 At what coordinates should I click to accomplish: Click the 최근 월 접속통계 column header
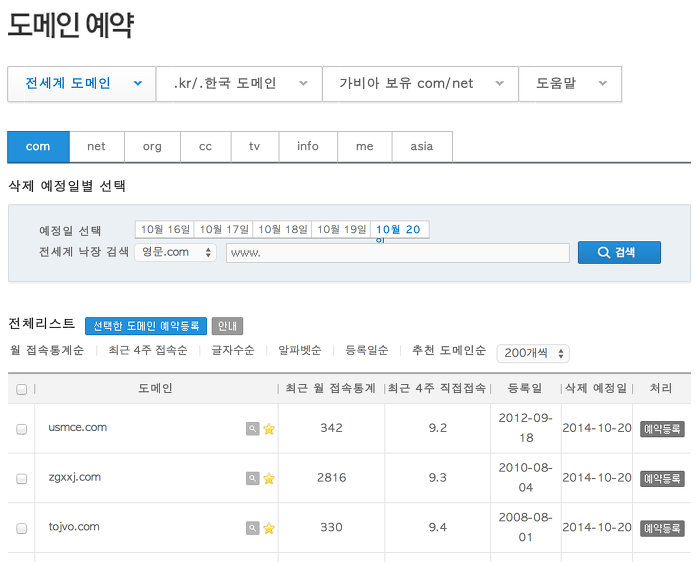point(330,388)
